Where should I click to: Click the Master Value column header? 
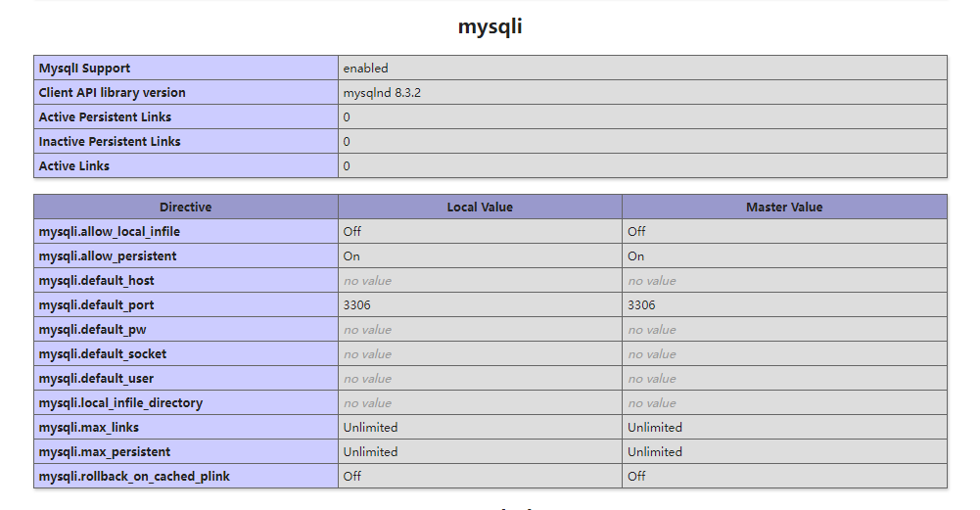tap(784, 207)
